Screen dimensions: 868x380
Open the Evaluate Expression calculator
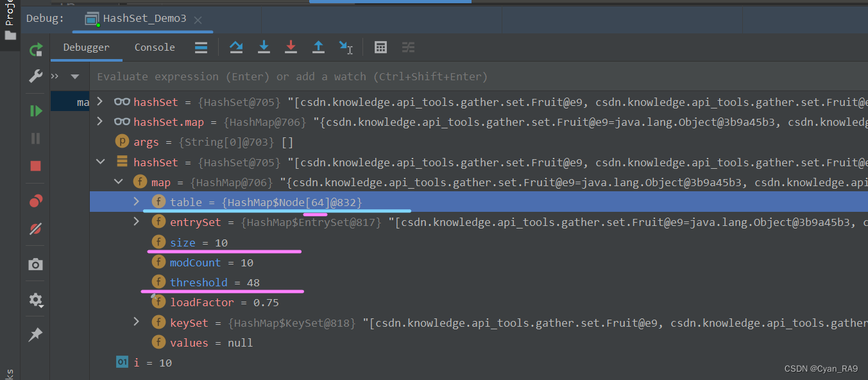380,47
